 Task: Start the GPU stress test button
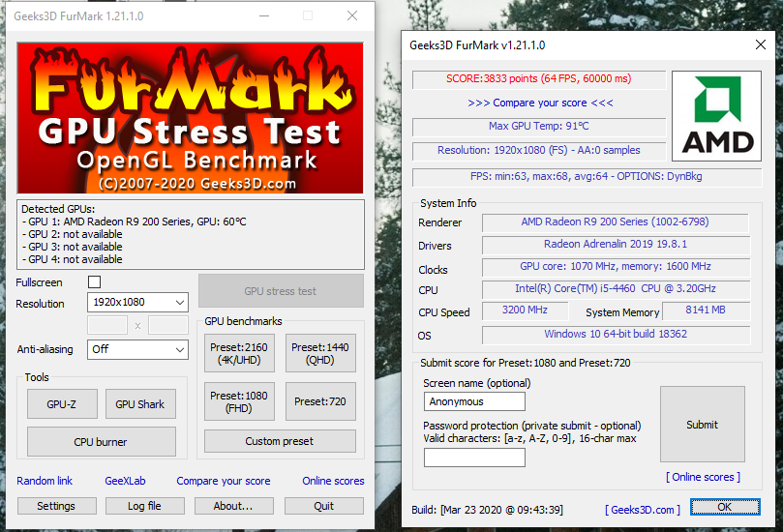point(281,291)
